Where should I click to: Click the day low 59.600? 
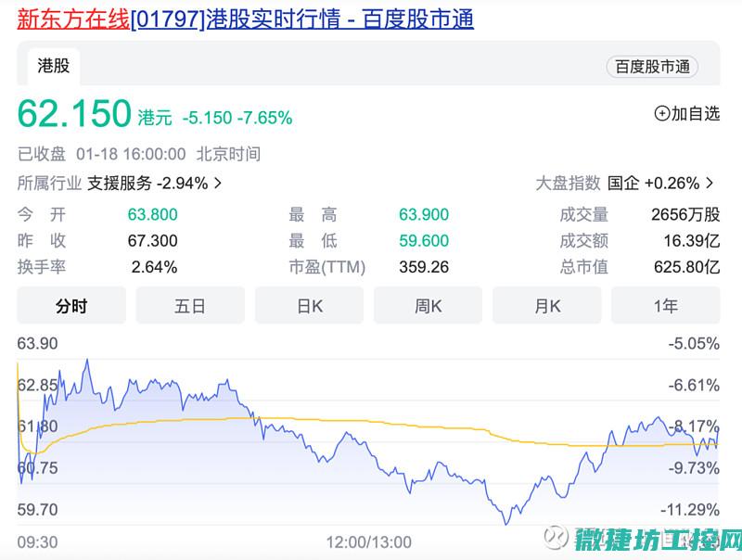tap(424, 241)
